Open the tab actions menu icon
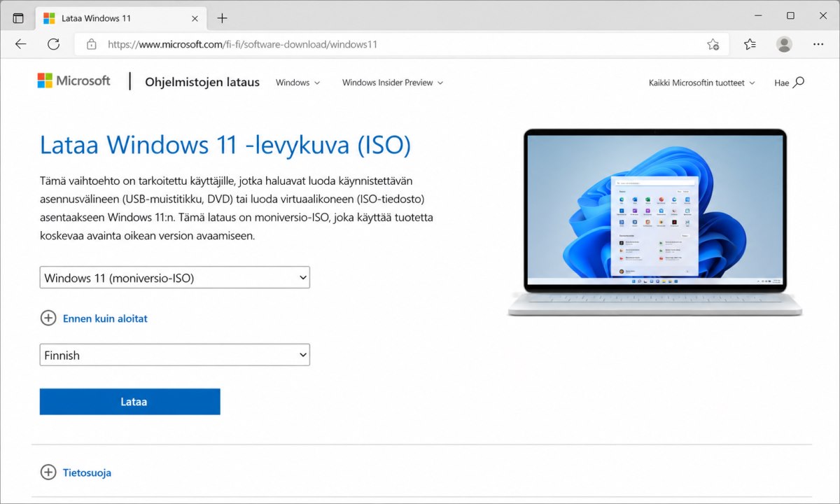Image resolution: width=840 pixels, height=504 pixels. coord(19,18)
